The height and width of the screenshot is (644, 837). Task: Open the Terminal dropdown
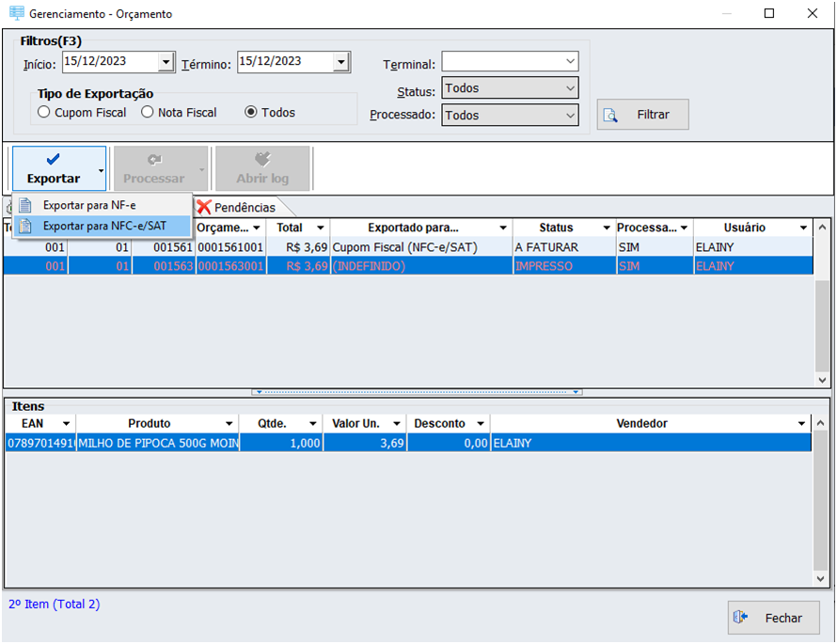570,62
